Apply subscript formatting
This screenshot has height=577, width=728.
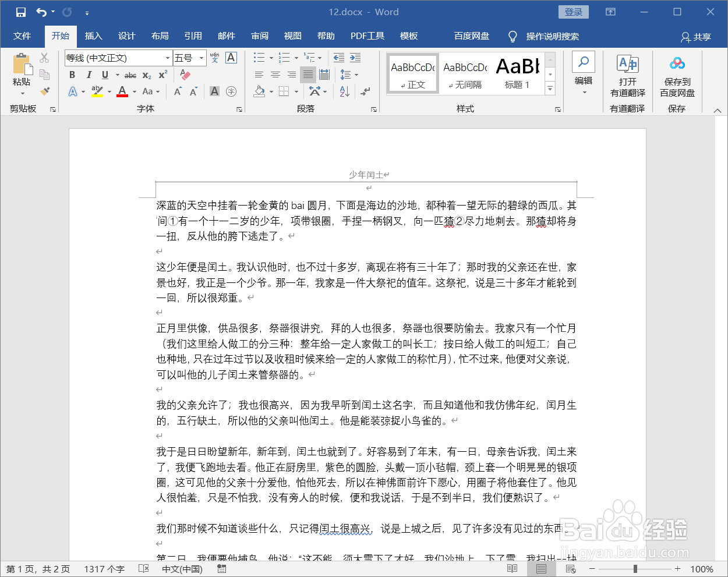pyautogui.click(x=147, y=75)
